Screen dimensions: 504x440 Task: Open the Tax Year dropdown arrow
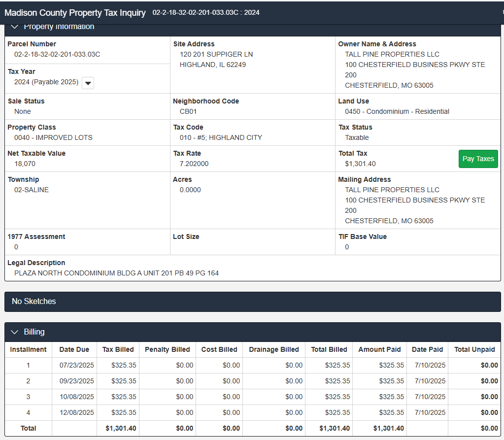88,83
